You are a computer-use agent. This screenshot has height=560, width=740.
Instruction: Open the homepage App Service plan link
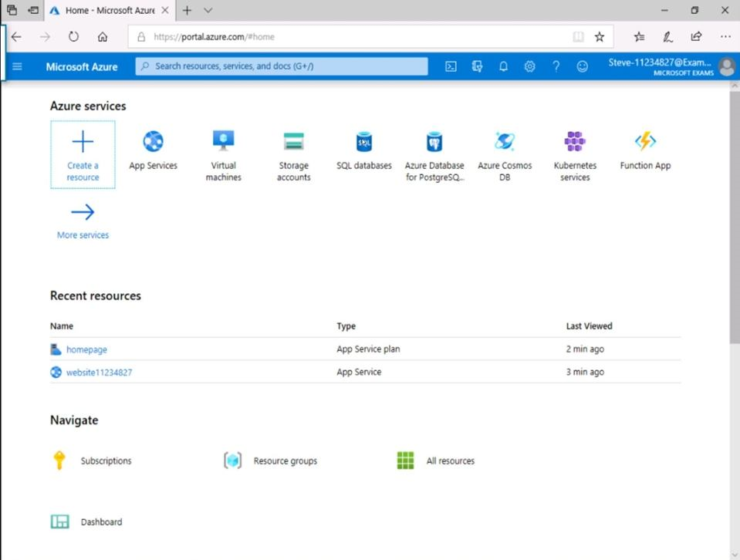[86, 349]
